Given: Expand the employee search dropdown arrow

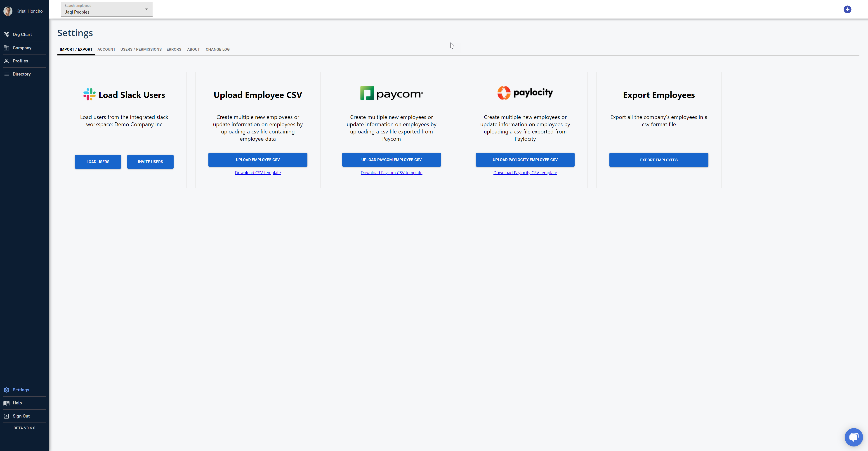Looking at the screenshot, I should [x=146, y=9].
